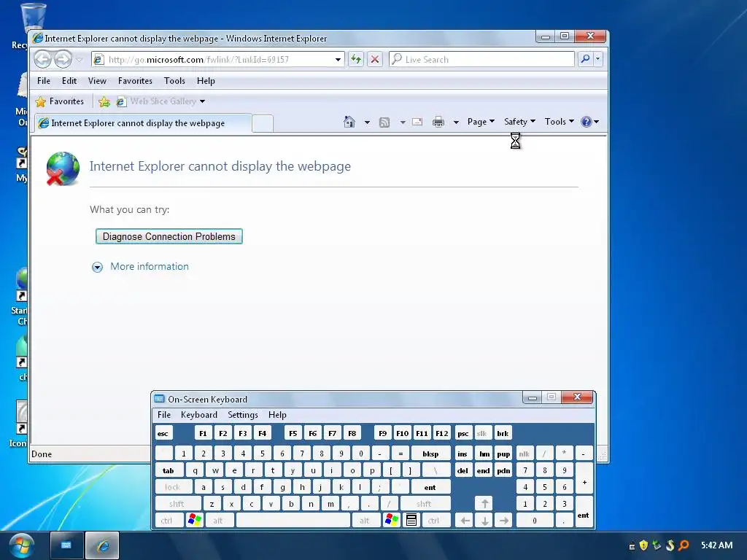This screenshot has width=747, height=560.
Task: Toggle the right shft key
Action: tap(425, 504)
